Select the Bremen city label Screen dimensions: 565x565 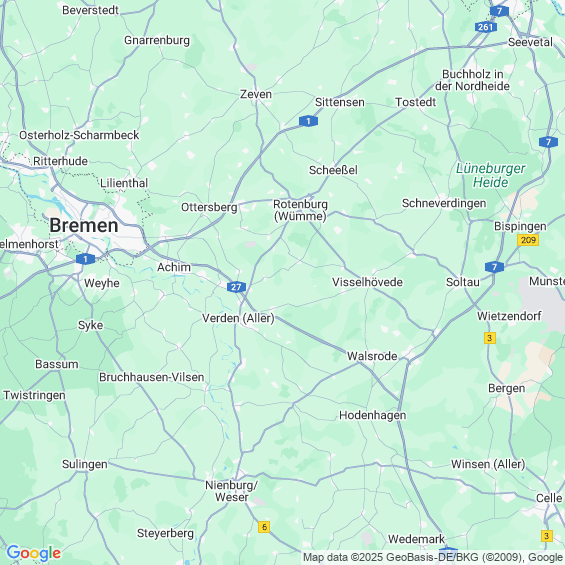[x=84, y=226]
